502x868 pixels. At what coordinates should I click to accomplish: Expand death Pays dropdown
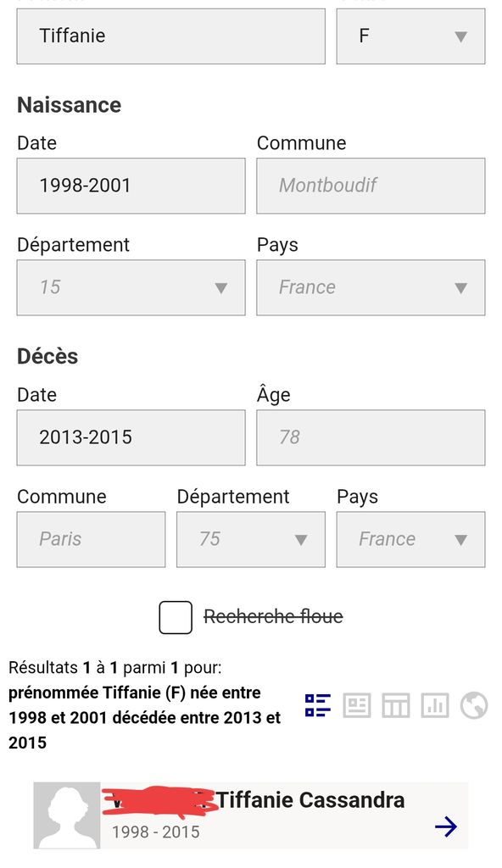[410, 540]
